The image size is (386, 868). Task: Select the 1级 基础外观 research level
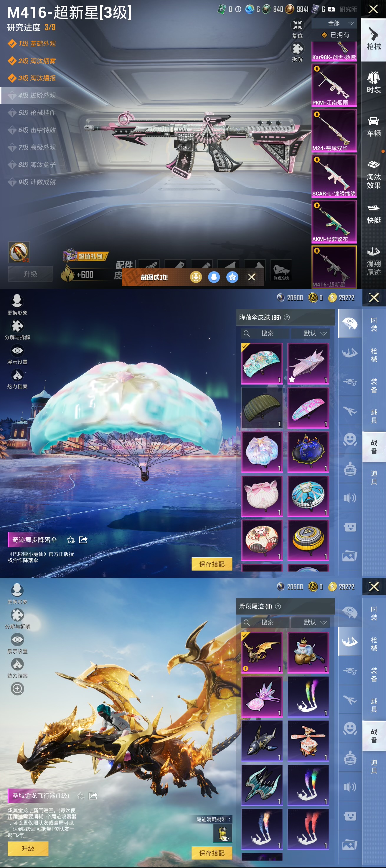[32, 44]
